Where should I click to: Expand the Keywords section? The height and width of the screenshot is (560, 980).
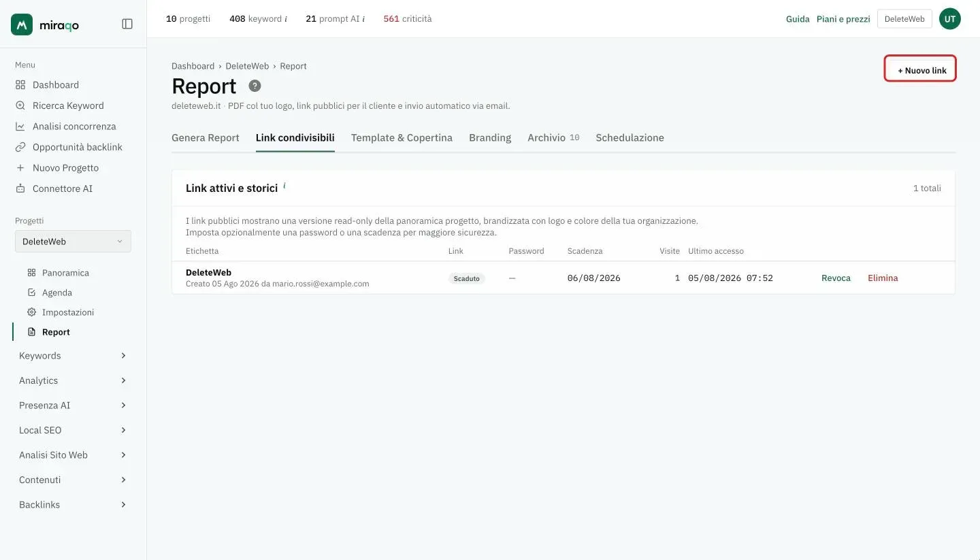pyautogui.click(x=73, y=356)
